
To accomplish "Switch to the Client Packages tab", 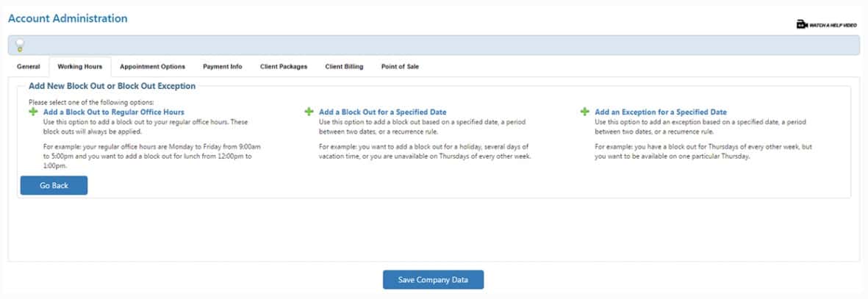I will pyautogui.click(x=284, y=67).
